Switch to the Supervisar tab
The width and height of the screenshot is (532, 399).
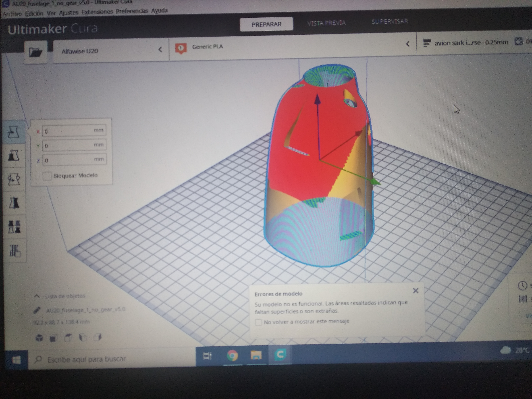(390, 22)
